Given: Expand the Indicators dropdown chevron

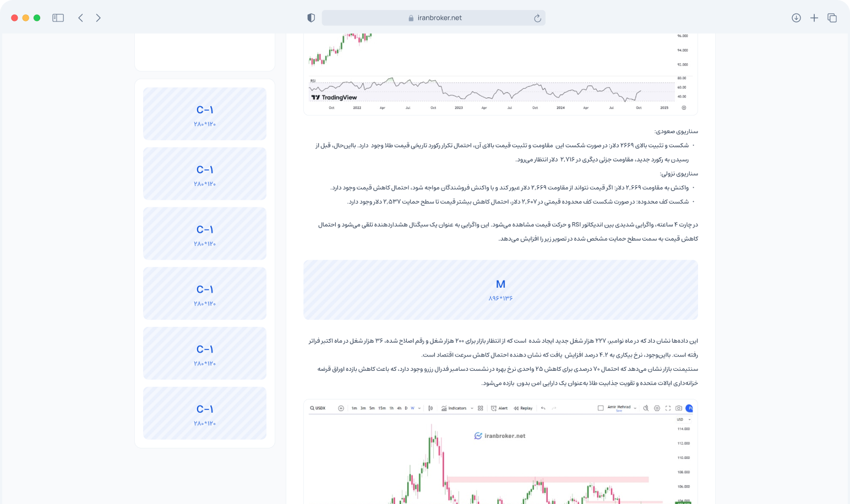Looking at the screenshot, I should coord(472,408).
